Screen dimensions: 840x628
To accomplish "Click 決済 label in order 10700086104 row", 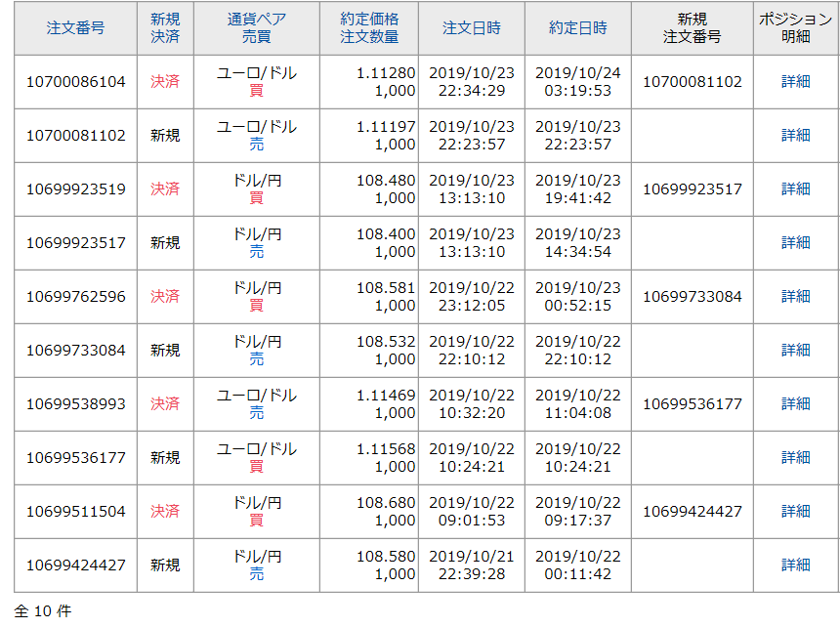I will pyautogui.click(x=165, y=81).
